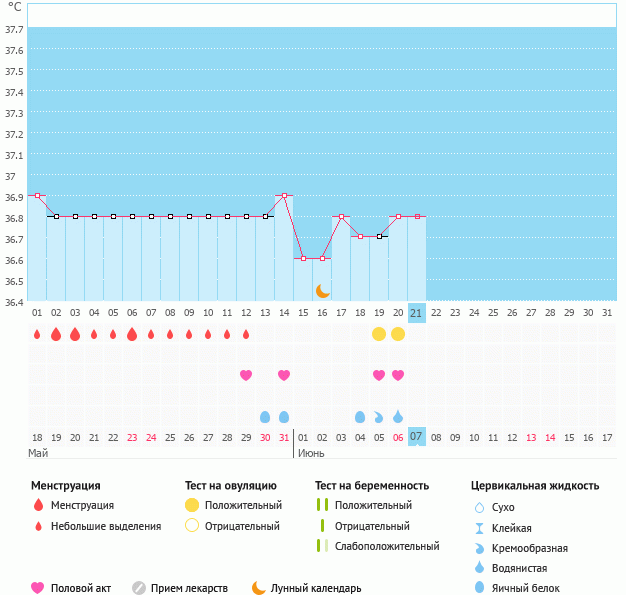Screen dimensions: 626x595
Task: Click the temperature point on cycle day 14
Action: tap(284, 196)
